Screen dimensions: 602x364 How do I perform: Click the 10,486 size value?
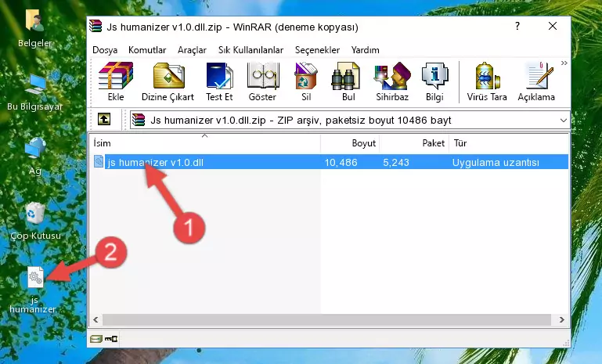point(341,162)
